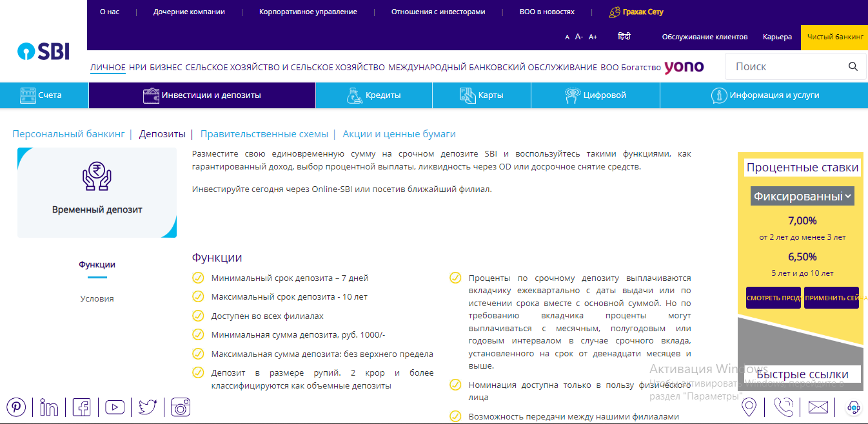This screenshot has height=424, width=868.
Task: Click the Временный депозит card
Action: (x=97, y=193)
